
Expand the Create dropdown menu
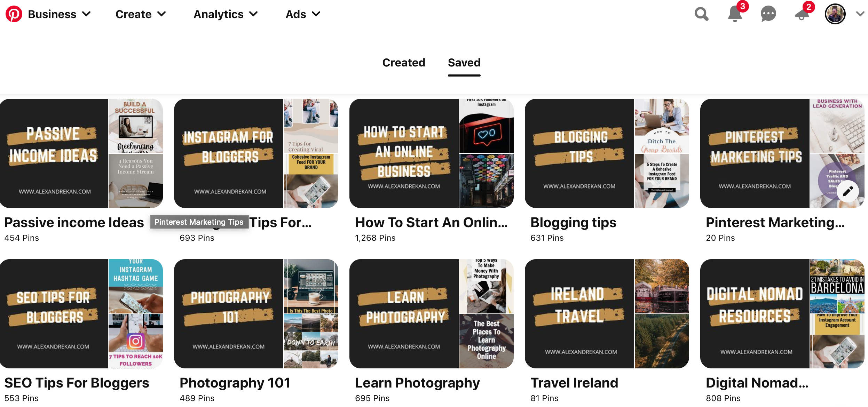[141, 14]
